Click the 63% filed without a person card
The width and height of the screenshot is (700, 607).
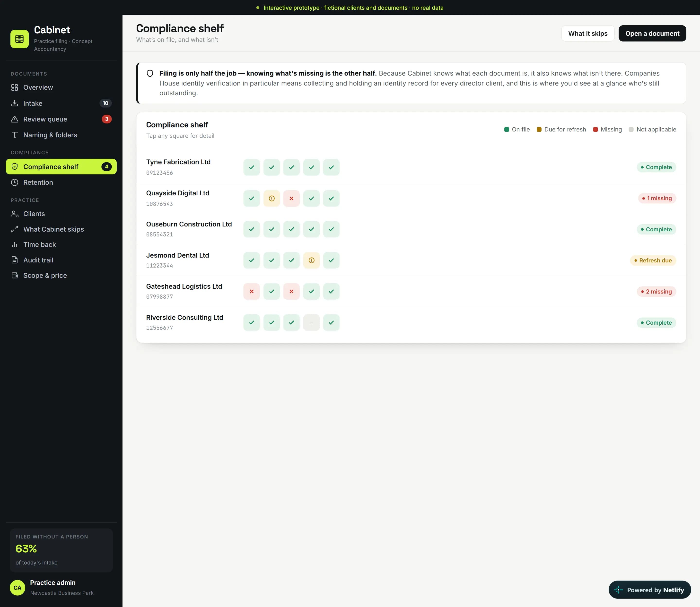coord(61,550)
